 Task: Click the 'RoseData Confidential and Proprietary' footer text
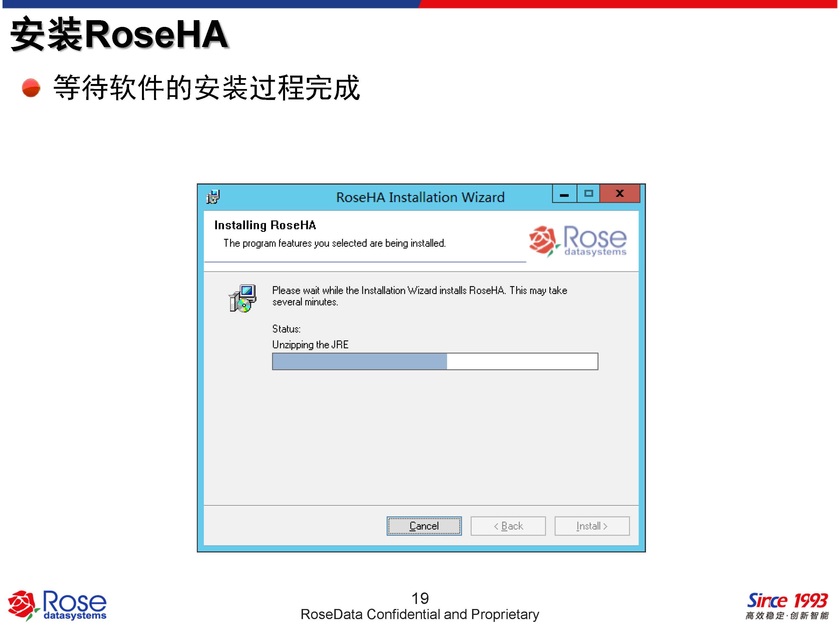pyautogui.click(x=420, y=614)
